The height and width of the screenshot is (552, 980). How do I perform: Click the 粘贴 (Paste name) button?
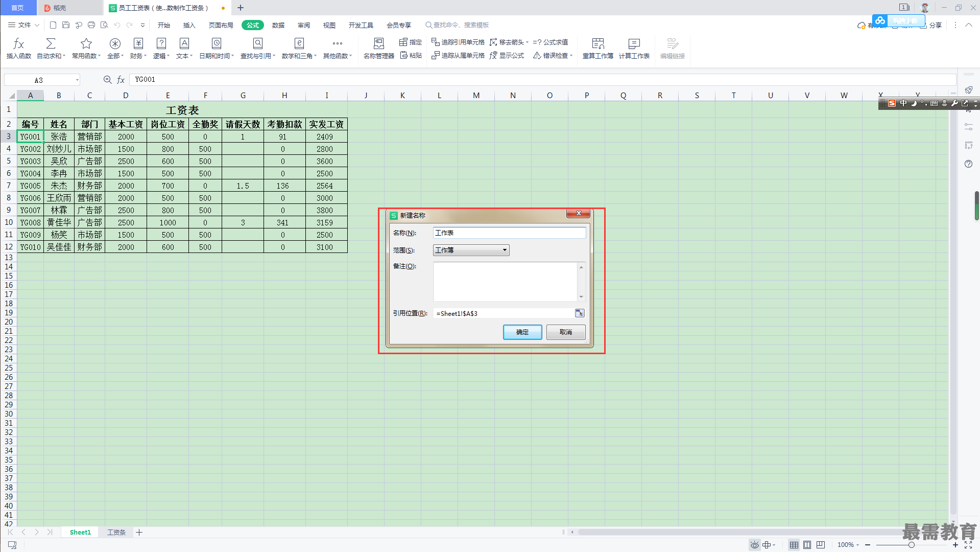(x=411, y=56)
